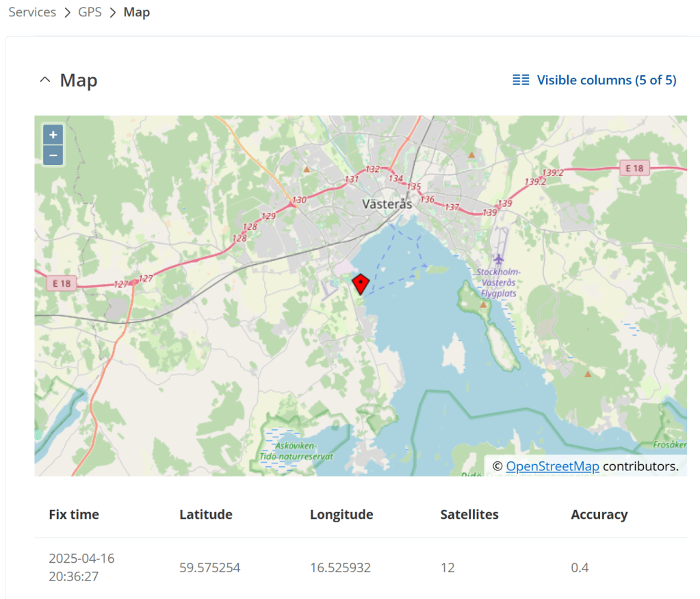Click the Latitude column header
The image size is (700, 599).
pyautogui.click(x=206, y=515)
